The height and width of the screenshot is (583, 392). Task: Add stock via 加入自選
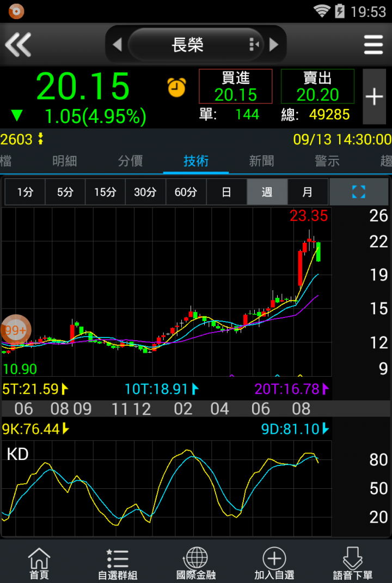coord(274,563)
